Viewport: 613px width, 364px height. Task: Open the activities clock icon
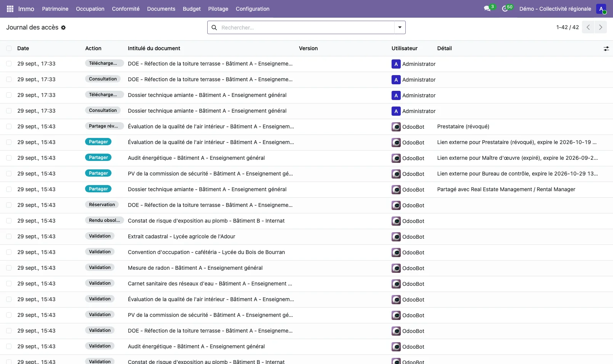tap(505, 8)
